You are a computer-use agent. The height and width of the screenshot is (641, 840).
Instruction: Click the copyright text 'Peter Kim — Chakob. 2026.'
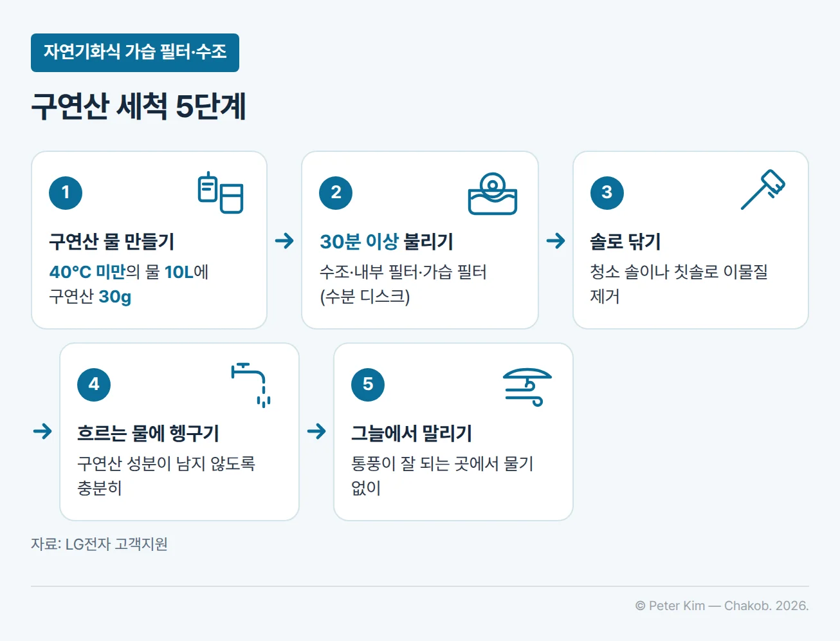point(729,606)
